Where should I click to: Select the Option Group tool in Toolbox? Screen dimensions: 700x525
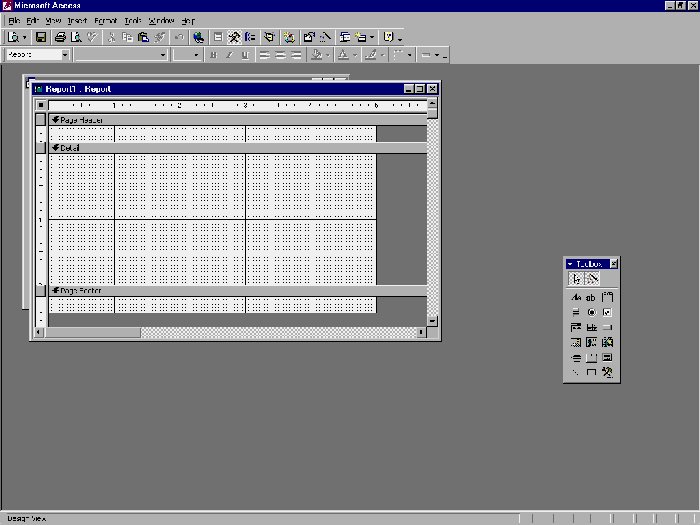(x=607, y=298)
